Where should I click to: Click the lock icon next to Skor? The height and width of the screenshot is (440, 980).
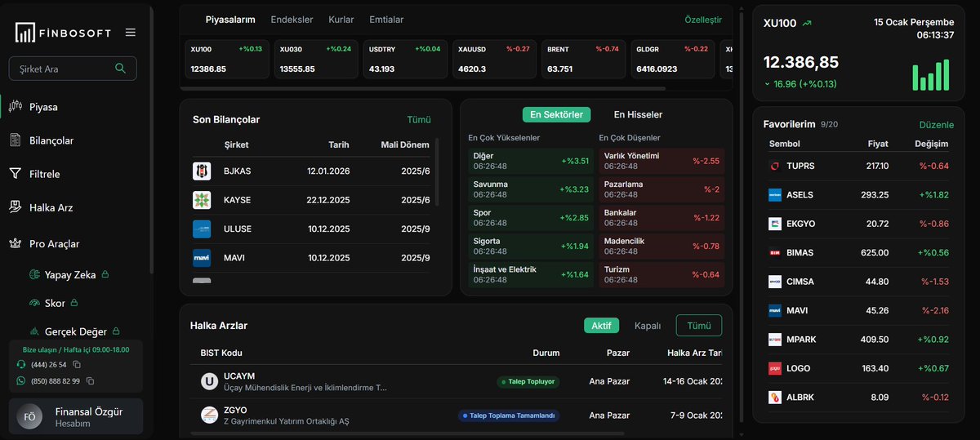74,303
